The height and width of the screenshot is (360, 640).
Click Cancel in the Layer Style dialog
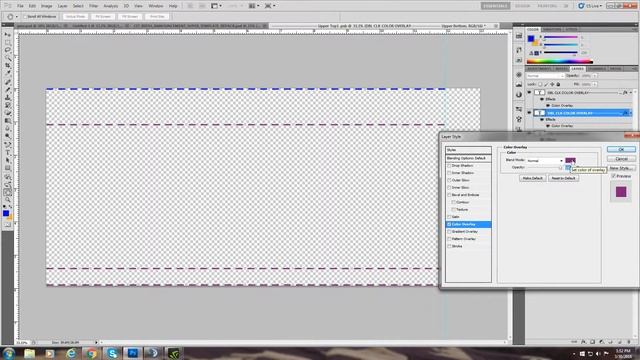coord(621,159)
